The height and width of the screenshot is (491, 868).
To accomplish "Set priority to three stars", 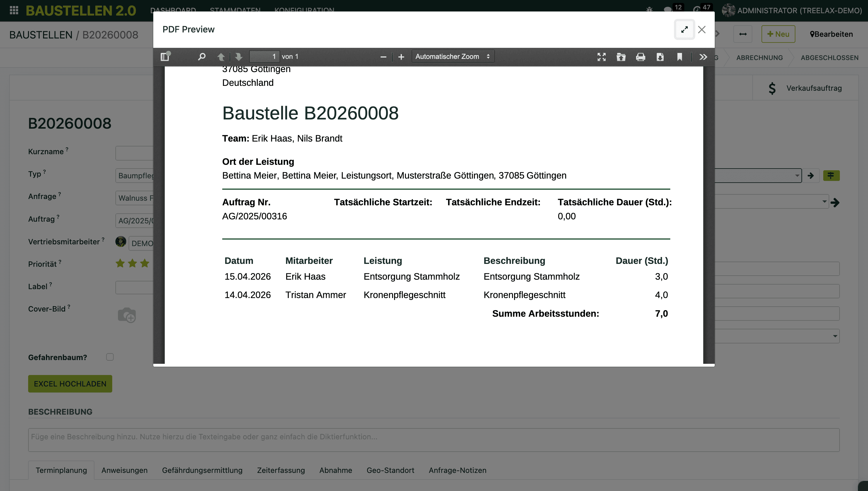I will coord(145,263).
